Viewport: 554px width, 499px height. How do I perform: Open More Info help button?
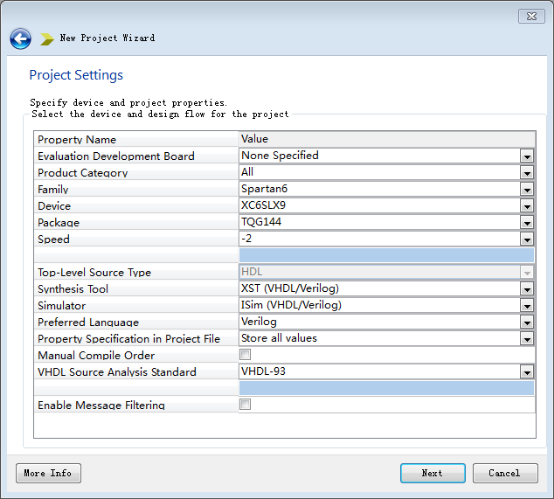pos(48,473)
